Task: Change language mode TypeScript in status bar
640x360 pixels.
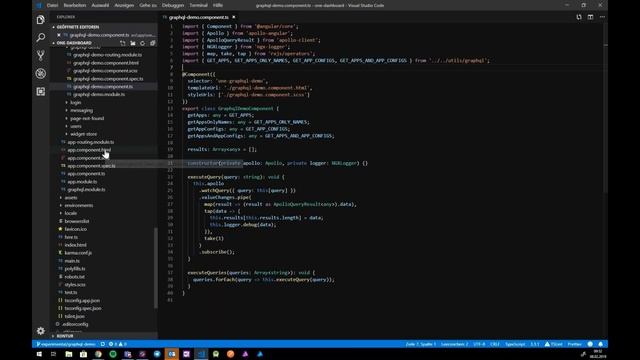Action: click(515, 344)
